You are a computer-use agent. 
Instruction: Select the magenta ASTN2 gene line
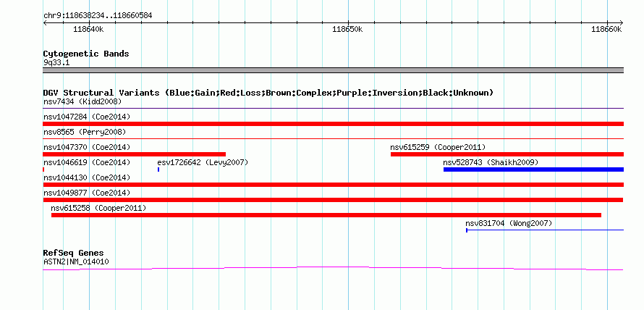333,269
